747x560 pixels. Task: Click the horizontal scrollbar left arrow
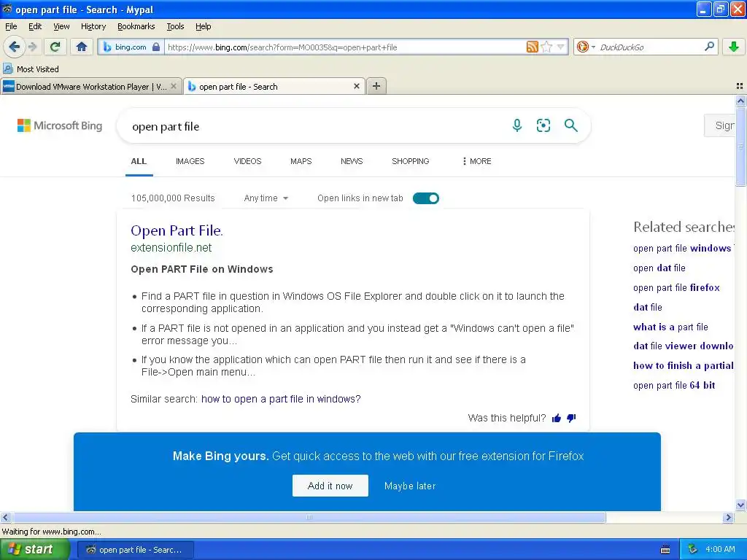tap(5, 517)
